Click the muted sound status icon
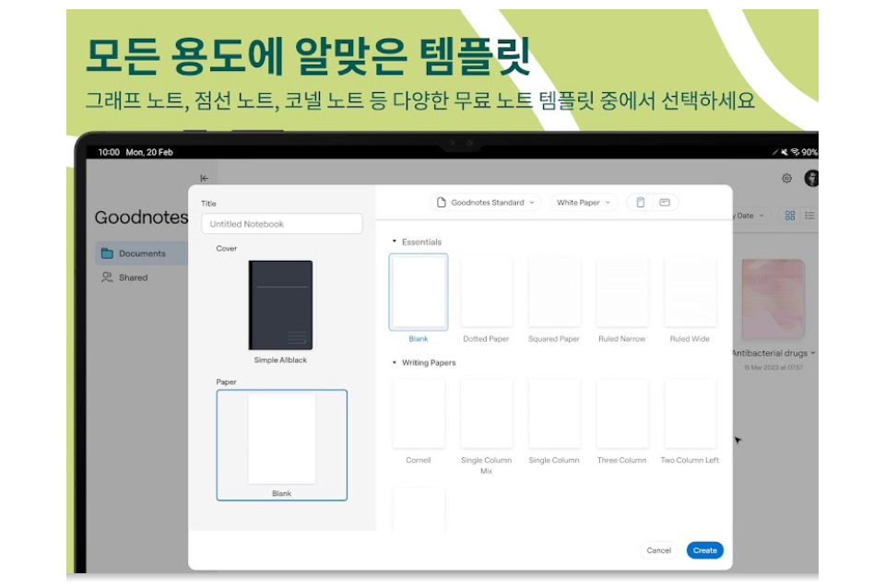The image size is (885, 588). pyautogui.click(x=785, y=152)
